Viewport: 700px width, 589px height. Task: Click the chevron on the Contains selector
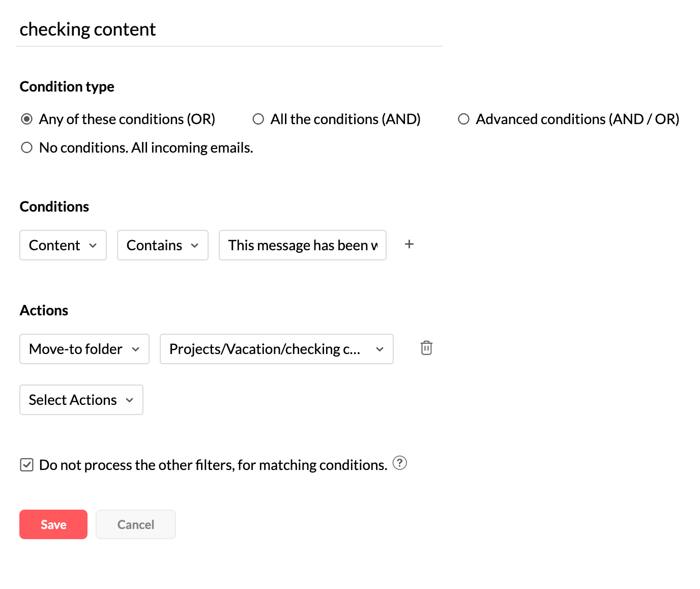[x=195, y=246]
